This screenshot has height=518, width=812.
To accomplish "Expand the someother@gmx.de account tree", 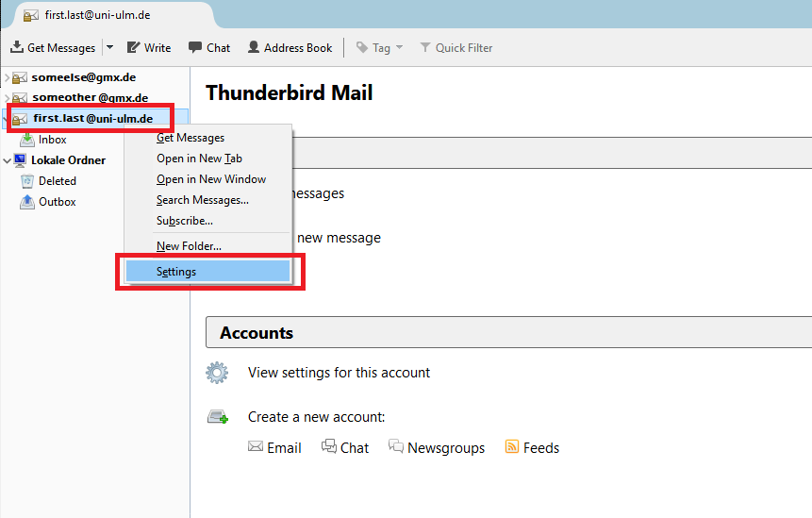I will 7,98.
